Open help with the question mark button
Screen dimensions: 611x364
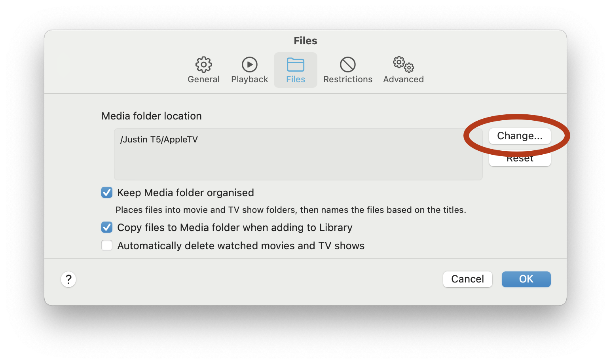(68, 279)
